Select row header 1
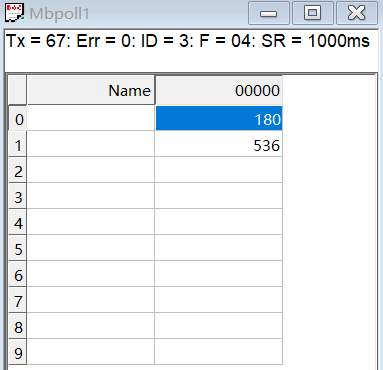The height and width of the screenshot is (370, 383). click(x=18, y=144)
